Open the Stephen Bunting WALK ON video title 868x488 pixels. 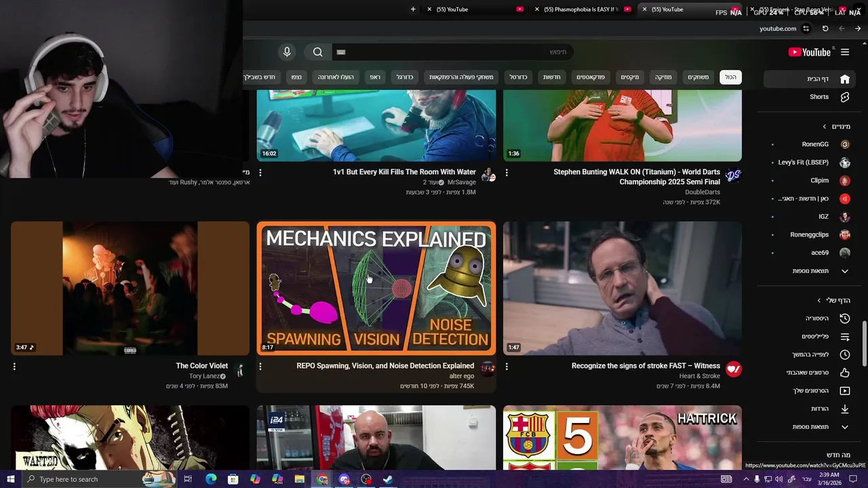[x=637, y=177]
